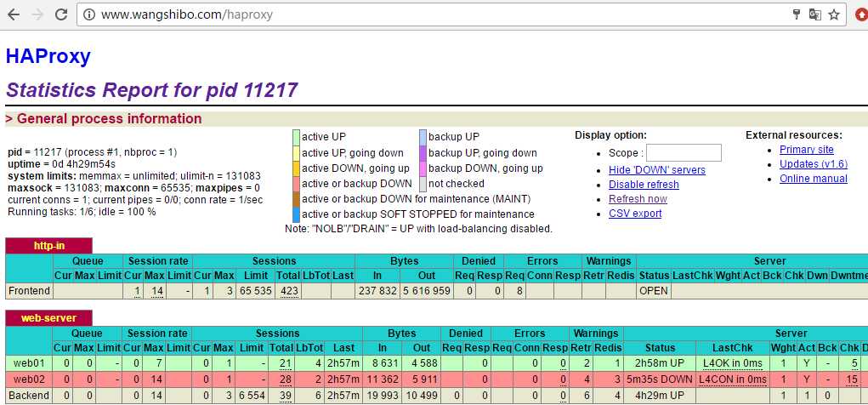
Task: Click Backend status 4h29m UP
Action: (660, 396)
